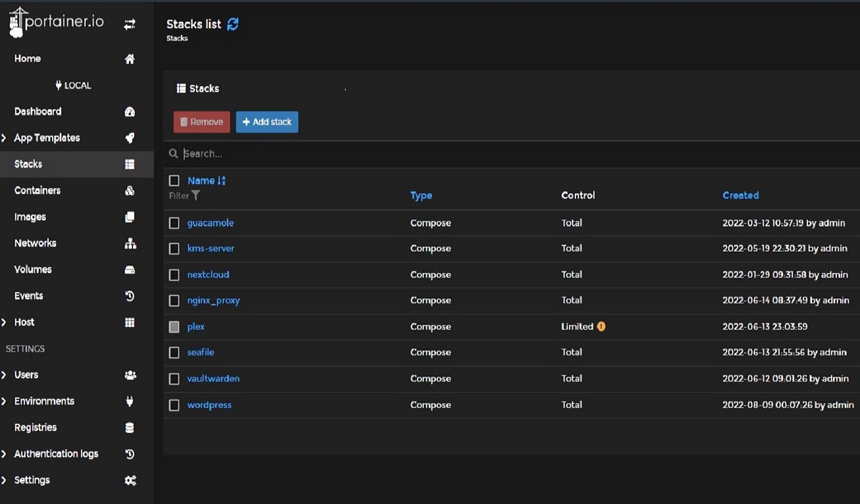
Task: Open the vaultwarden stack link
Action: [213, 378]
